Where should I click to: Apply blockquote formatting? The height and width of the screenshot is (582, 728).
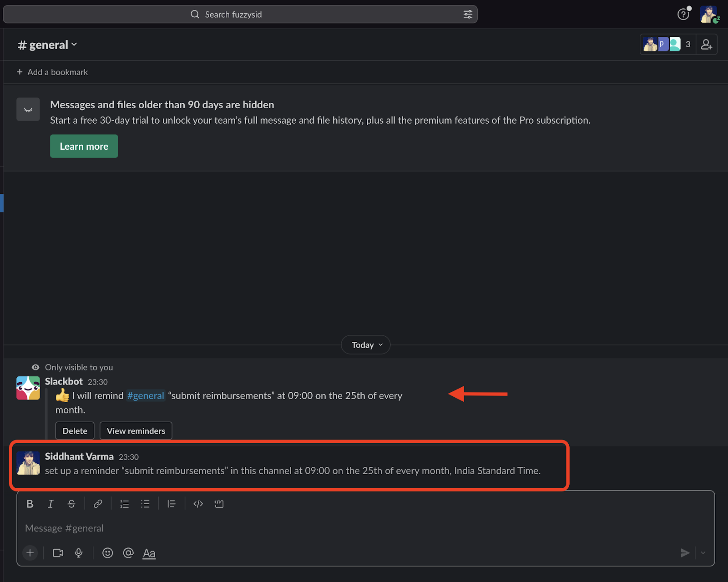click(x=172, y=504)
